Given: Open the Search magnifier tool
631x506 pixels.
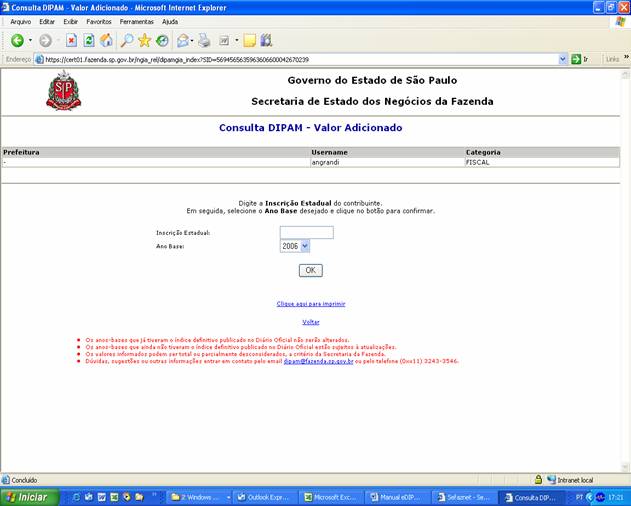Looking at the screenshot, I should click(127, 41).
